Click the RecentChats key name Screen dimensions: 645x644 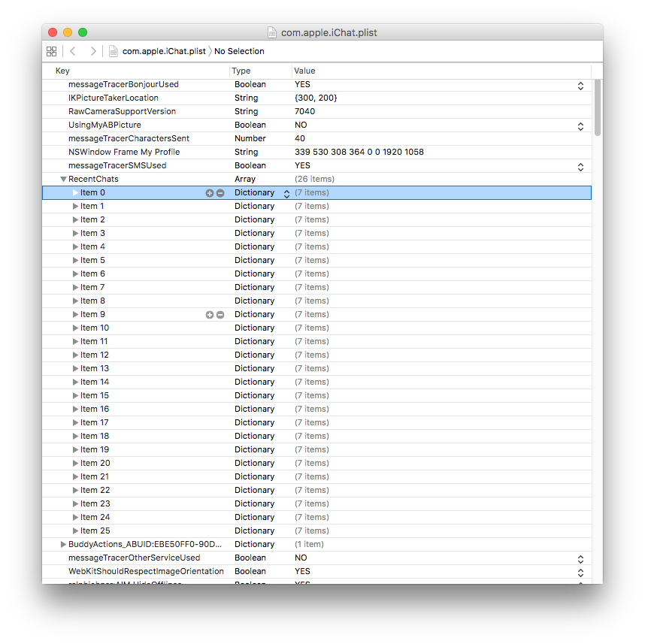pos(93,180)
